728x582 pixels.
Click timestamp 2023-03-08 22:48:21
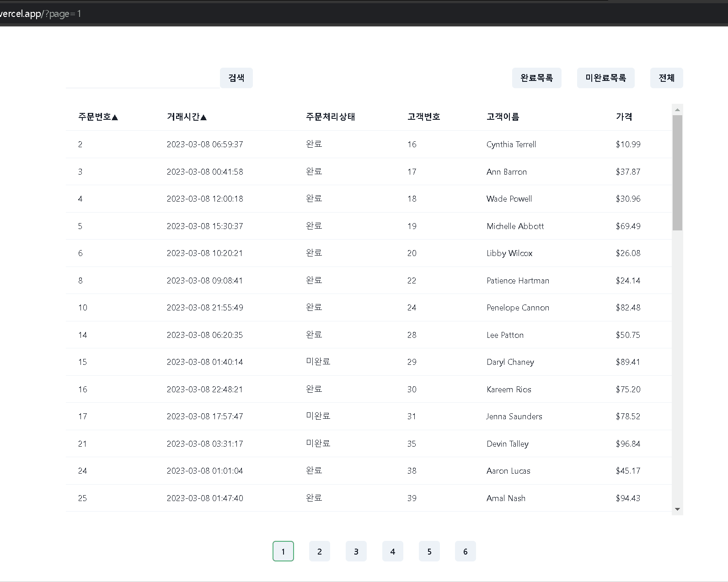click(x=205, y=390)
